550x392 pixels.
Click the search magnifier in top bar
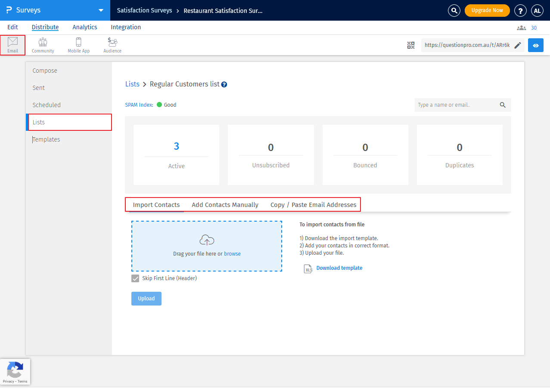tap(454, 10)
